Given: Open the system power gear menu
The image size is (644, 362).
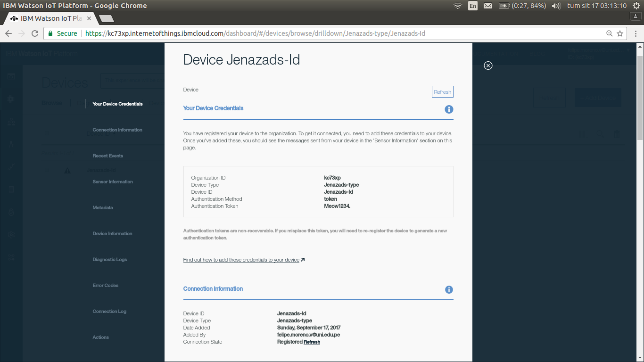Looking at the screenshot, I should coord(636,6).
